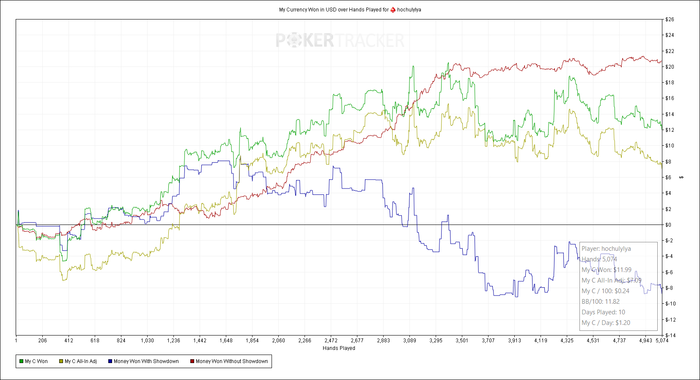Click the x-axis tick label 3,707
Image resolution: width=700 pixels, height=380 pixels.
[x=488, y=340]
